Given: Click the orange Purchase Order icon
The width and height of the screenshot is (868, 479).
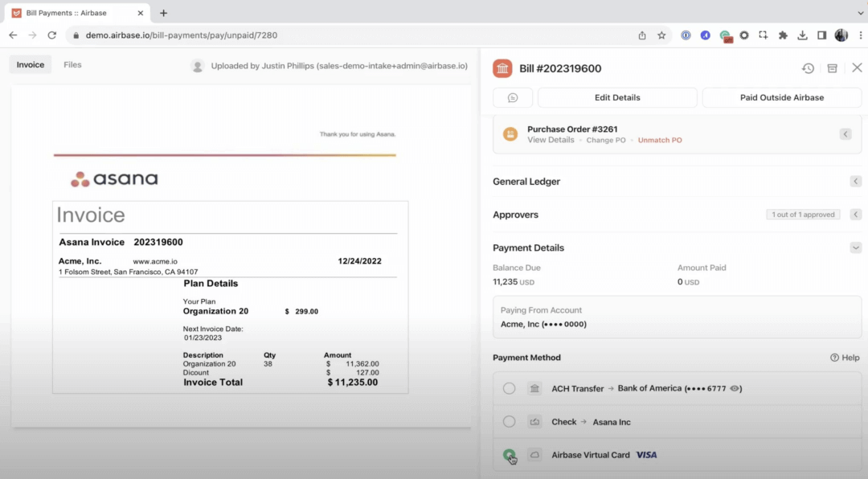Looking at the screenshot, I should pyautogui.click(x=510, y=134).
